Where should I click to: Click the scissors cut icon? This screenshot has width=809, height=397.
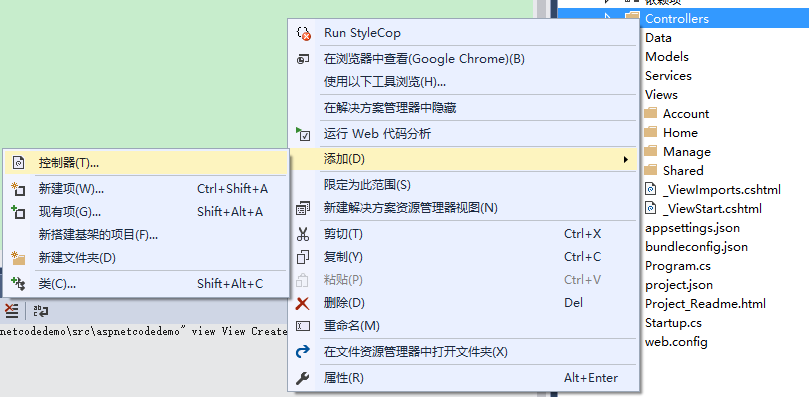[303, 234]
